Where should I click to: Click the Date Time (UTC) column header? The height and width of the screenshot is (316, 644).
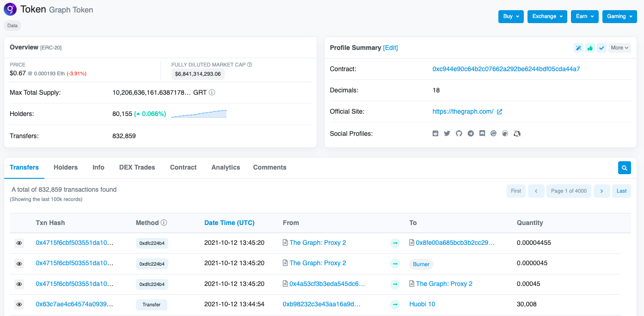229,223
